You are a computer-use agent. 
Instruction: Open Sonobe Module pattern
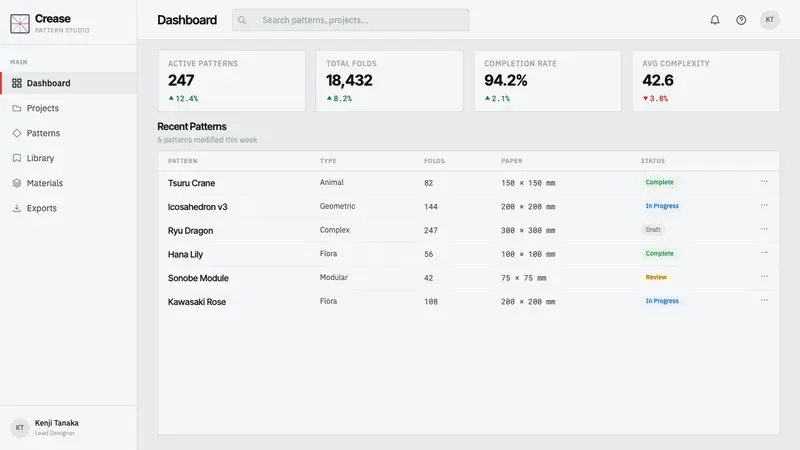[198, 278]
